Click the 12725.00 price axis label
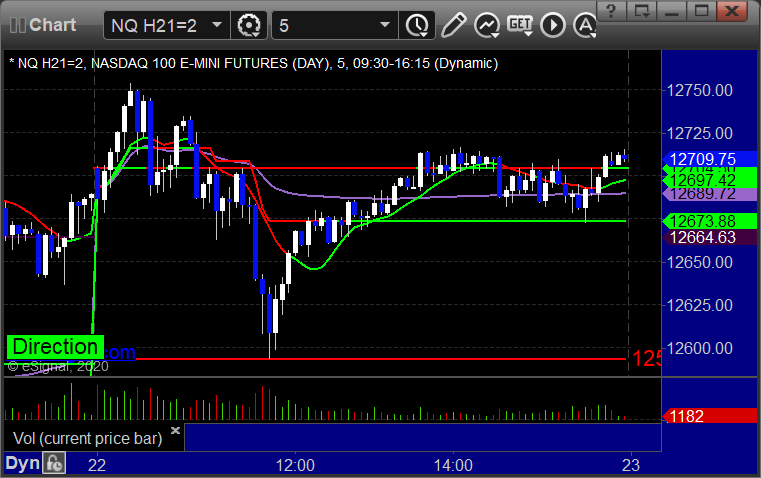The width and height of the screenshot is (761, 478). click(x=699, y=133)
